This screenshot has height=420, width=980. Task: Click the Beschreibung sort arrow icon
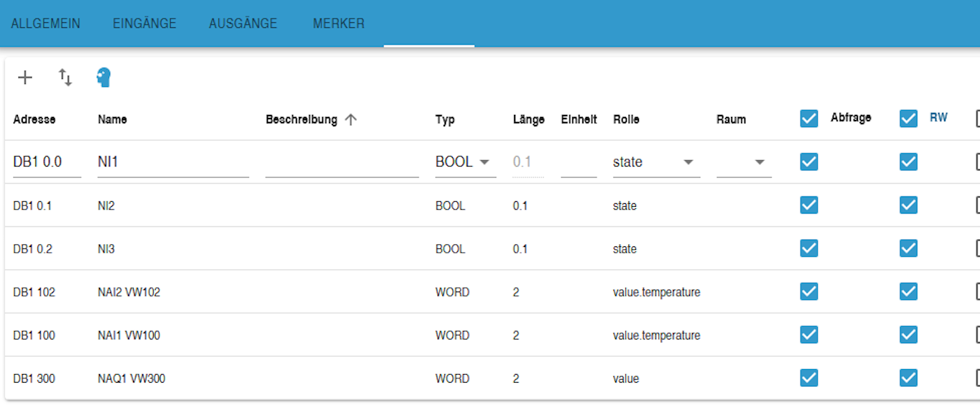(x=350, y=120)
